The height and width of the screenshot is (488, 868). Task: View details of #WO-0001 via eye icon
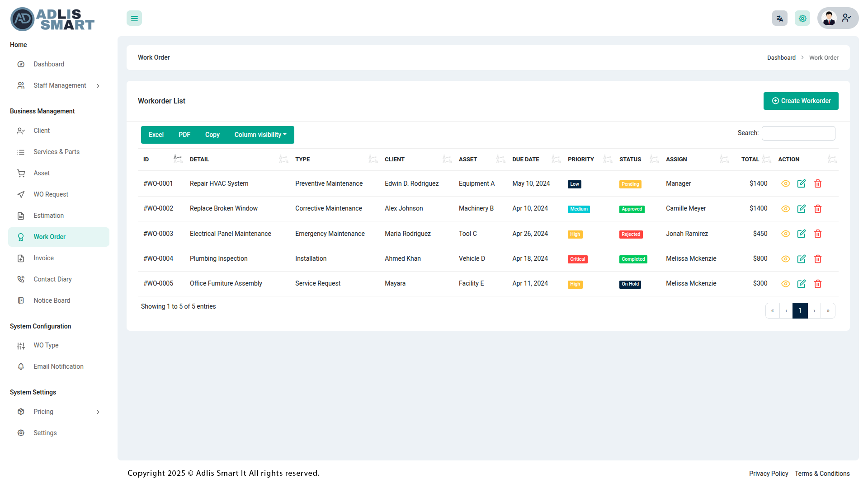coord(785,183)
